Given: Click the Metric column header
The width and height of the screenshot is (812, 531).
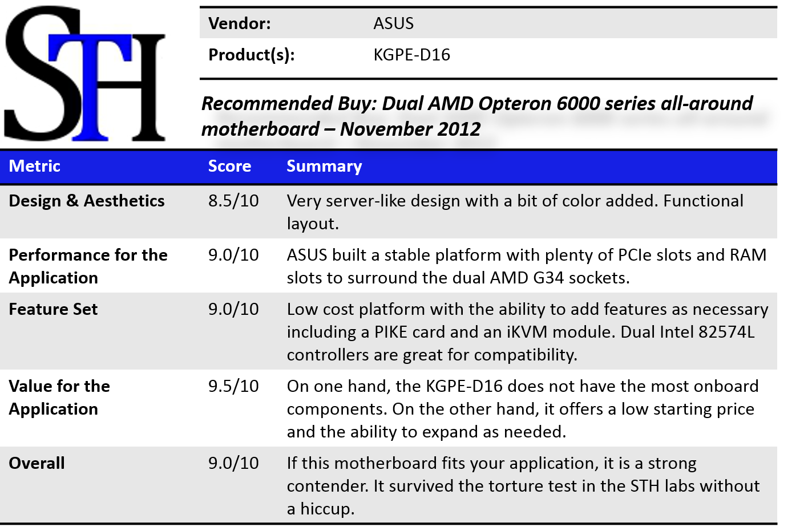Looking at the screenshot, I should pyautogui.click(x=35, y=166).
